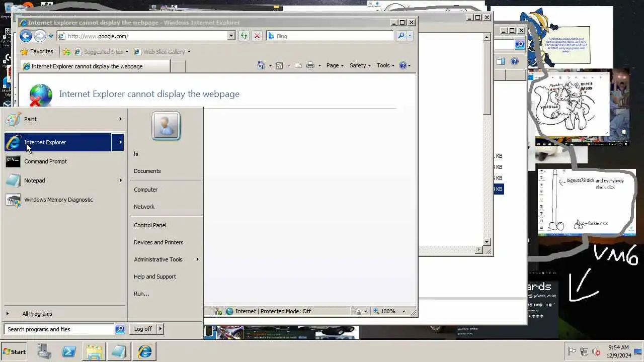Open Windows Explorer folder on taskbar

(94, 351)
